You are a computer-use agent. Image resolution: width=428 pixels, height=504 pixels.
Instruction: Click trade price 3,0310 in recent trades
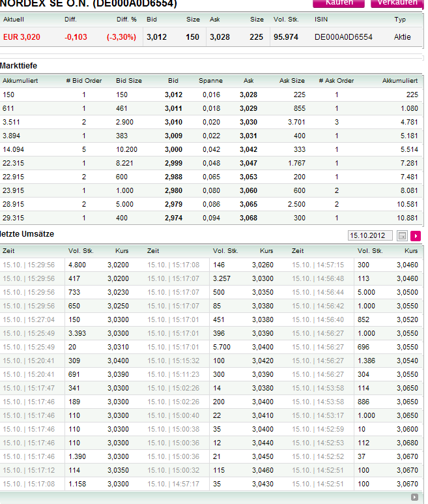click(118, 347)
